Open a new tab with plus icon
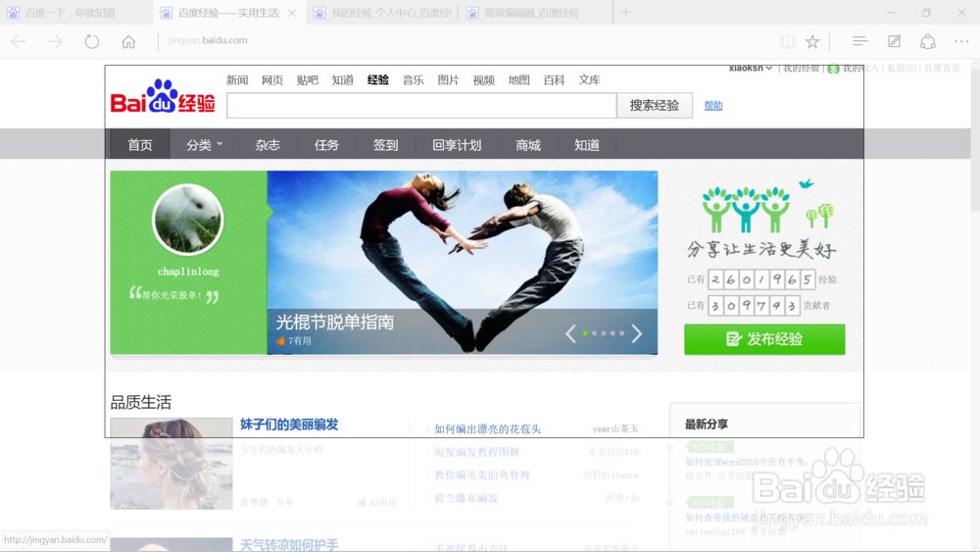Viewport: 980px width, 552px height. click(625, 13)
